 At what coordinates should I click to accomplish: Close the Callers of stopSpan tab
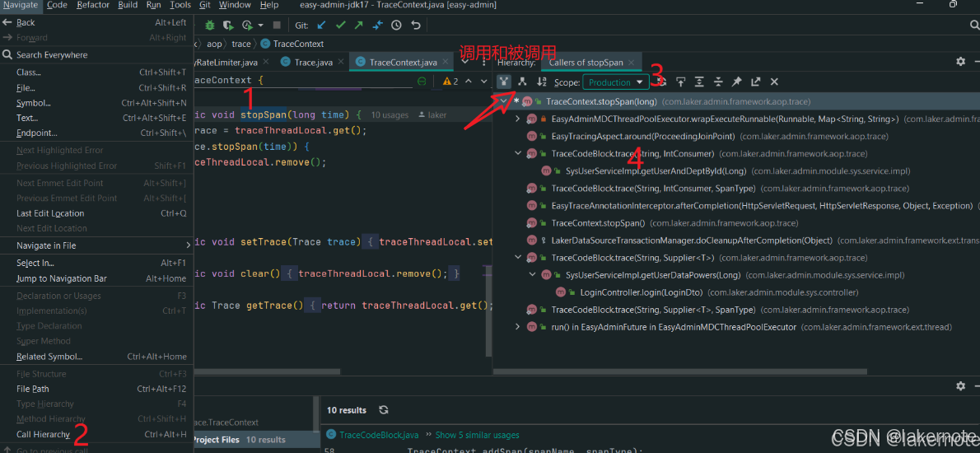coord(632,63)
